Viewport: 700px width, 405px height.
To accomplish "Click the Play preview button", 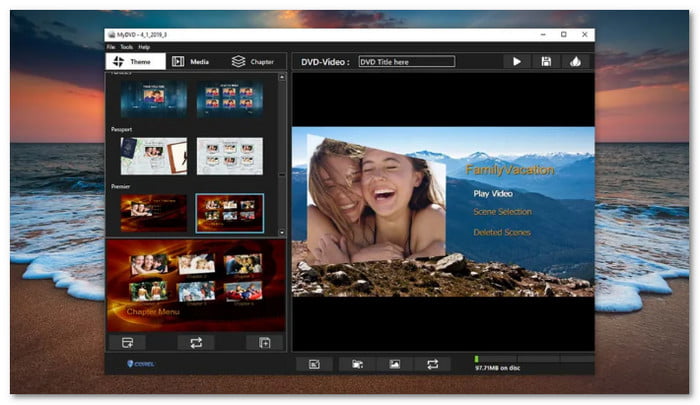I will pyautogui.click(x=516, y=62).
